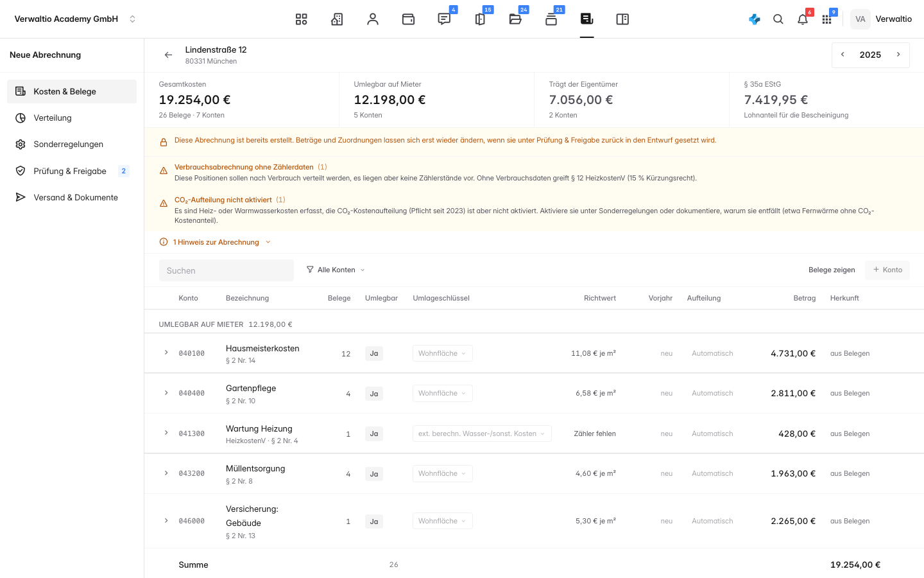Open the folder icon with badge 24
924x578 pixels.
[515, 19]
